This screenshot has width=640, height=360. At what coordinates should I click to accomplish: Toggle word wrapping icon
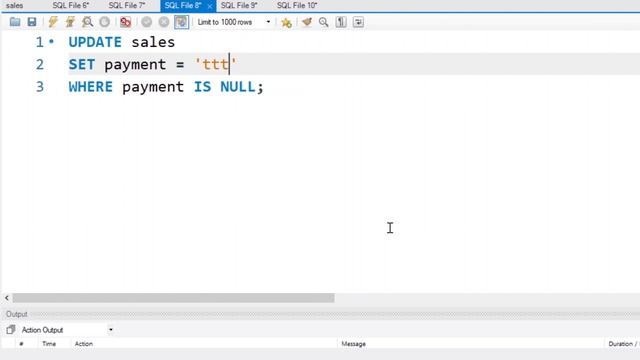point(358,22)
